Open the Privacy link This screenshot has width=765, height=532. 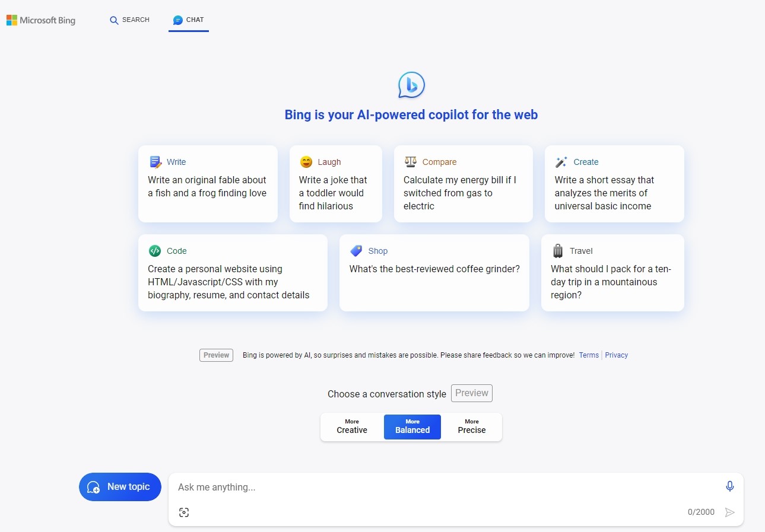coord(617,355)
